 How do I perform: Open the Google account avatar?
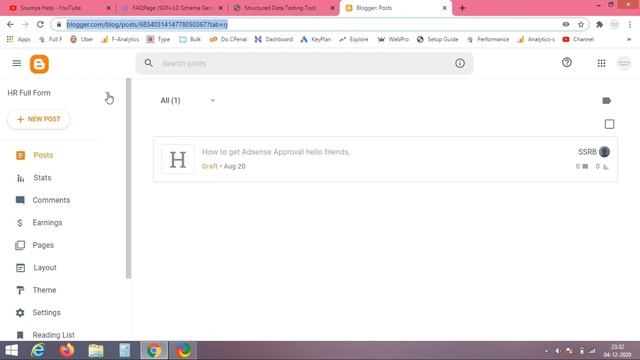point(624,63)
